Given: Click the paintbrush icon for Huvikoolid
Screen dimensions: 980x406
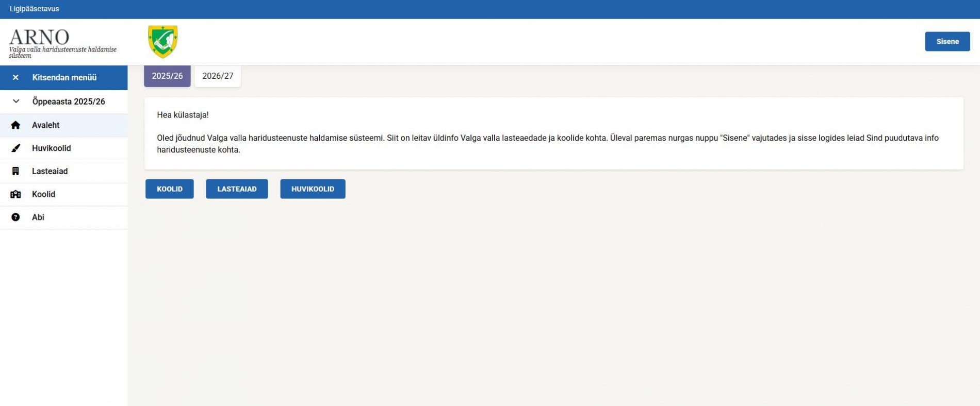Looking at the screenshot, I should coord(15,148).
